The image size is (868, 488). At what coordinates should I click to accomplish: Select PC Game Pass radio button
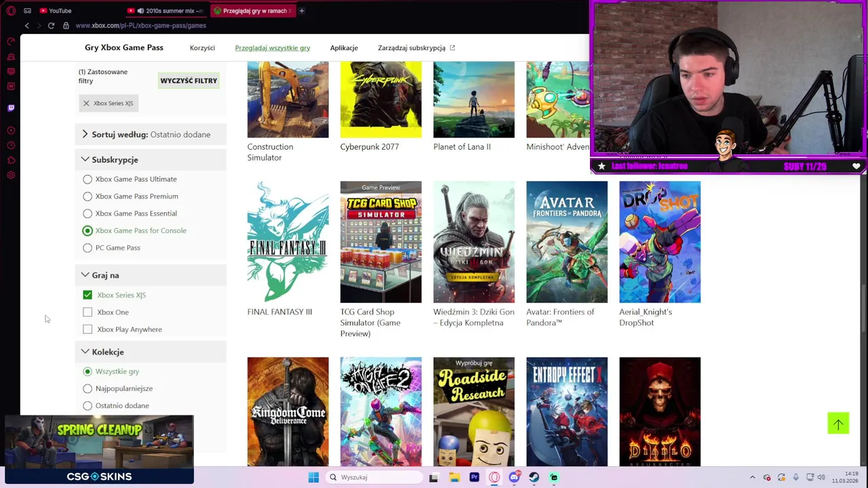(x=87, y=248)
